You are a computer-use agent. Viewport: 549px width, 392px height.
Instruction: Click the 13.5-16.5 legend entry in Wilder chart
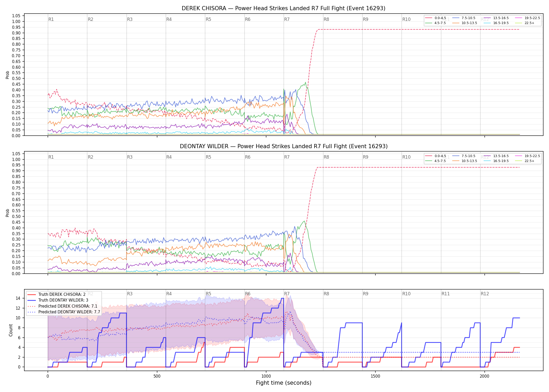click(496, 156)
